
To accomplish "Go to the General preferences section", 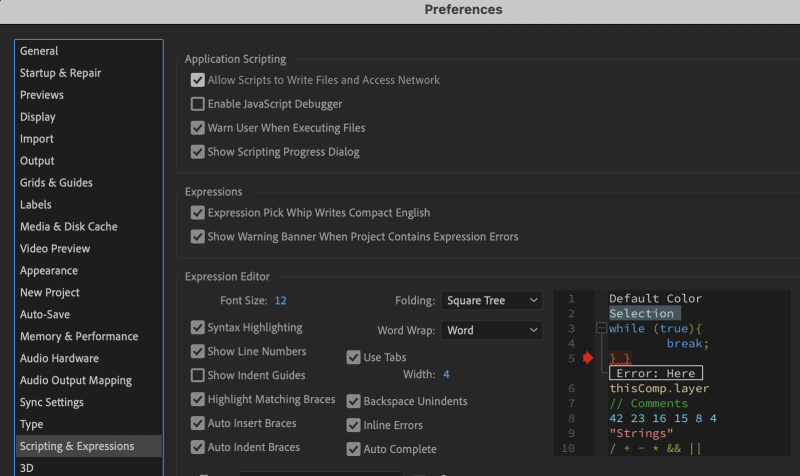I will 39,51.
